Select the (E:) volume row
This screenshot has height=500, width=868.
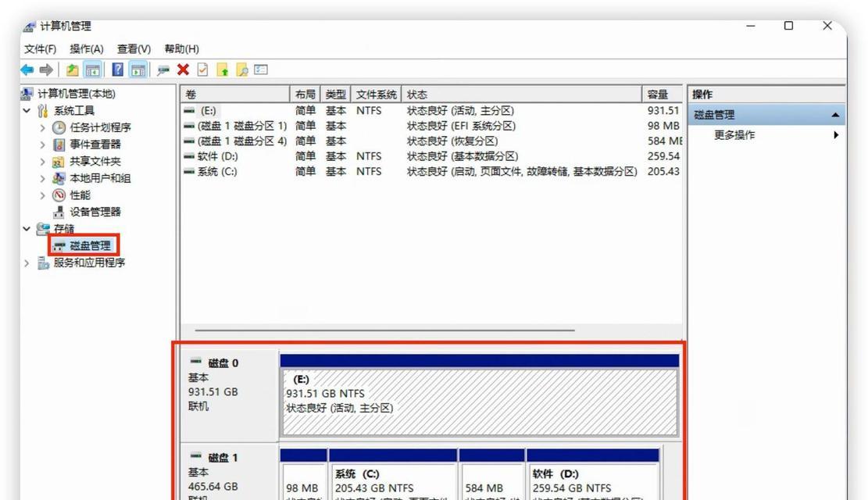[432, 111]
